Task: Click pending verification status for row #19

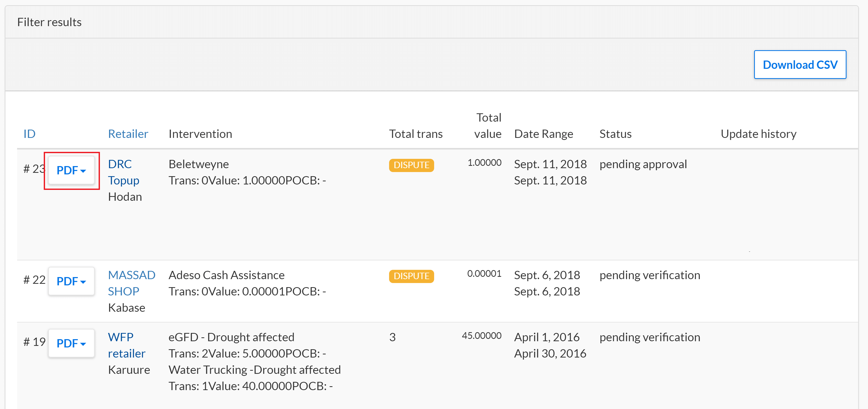Action: 650,337
